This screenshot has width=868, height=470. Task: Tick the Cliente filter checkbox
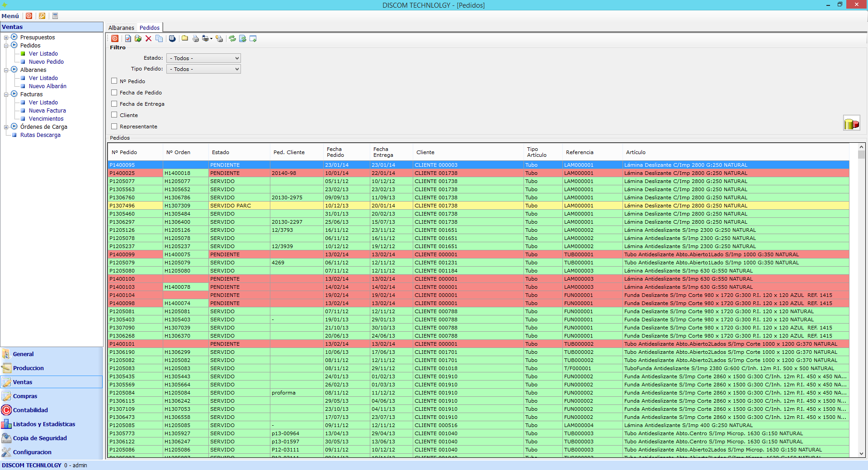point(114,115)
